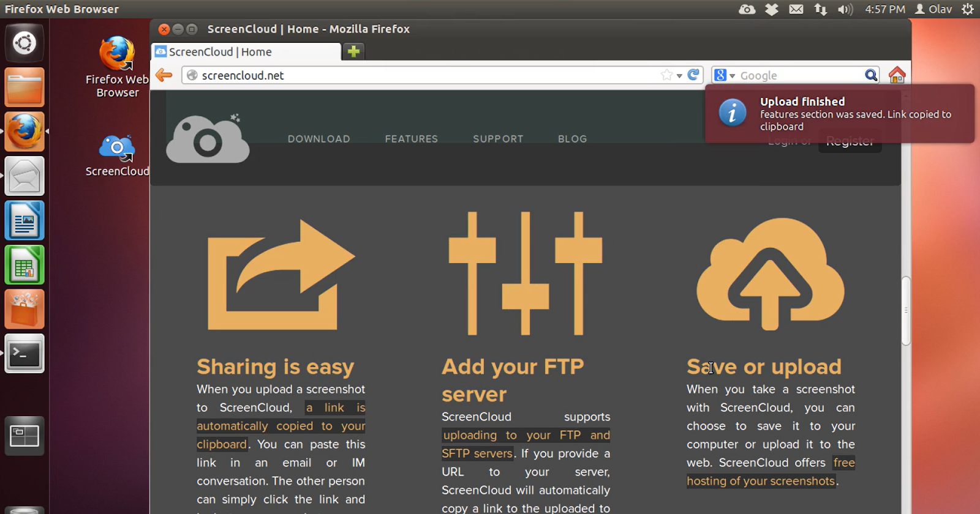
Task: Open the DOWNLOAD page in site nav
Action: coord(319,139)
